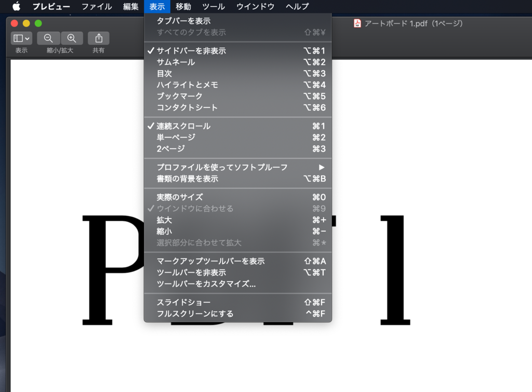
Task: Open the 編集 menu
Action: [130, 6]
